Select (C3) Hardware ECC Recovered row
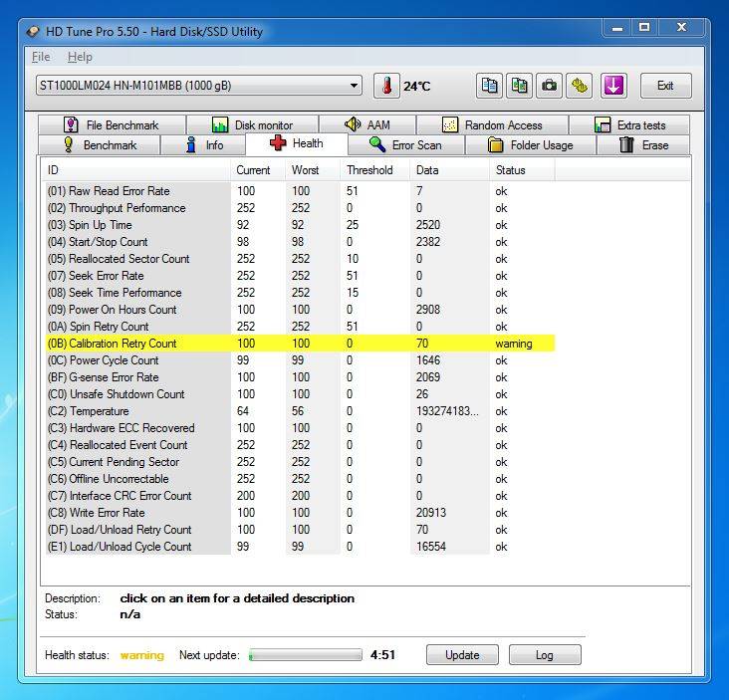 300,428
